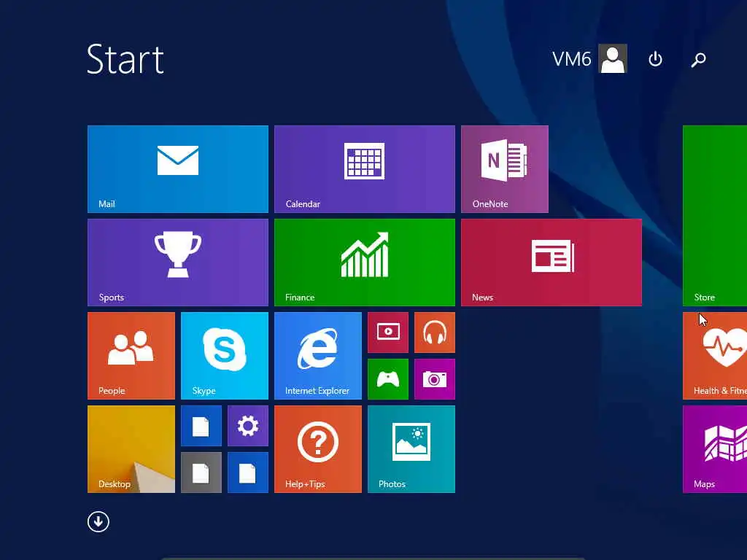The width and height of the screenshot is (747, 560).
Task: Open the Maps tile
Action: click(x=715, y=449)
